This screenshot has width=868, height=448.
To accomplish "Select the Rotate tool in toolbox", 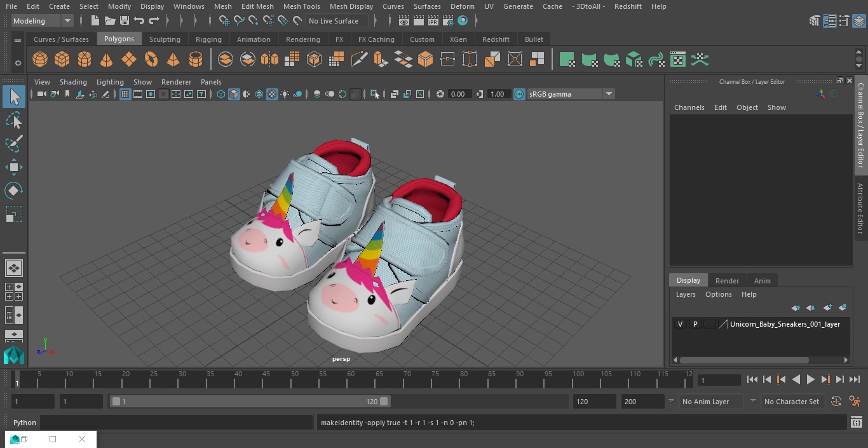I will pyautogui.click(x=14, y=191).
